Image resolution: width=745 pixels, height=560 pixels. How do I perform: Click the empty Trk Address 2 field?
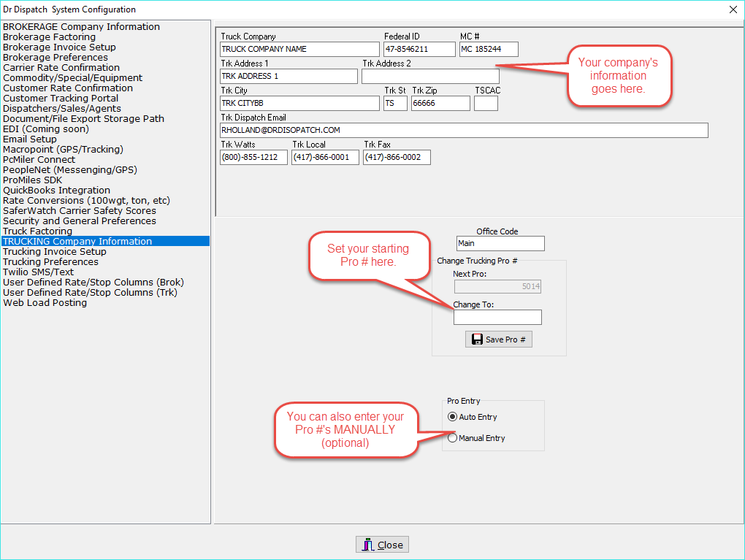click(x=430, y=76)
